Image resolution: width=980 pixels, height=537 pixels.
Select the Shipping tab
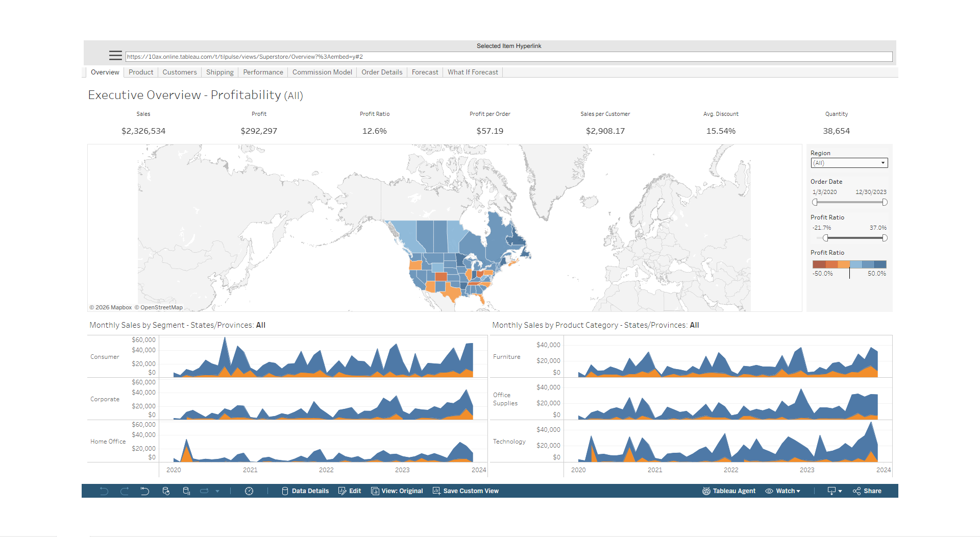point(220,72)
